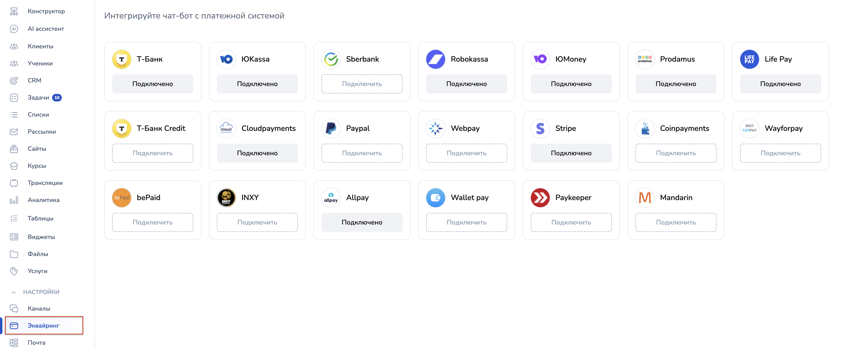Open Рассылки envelope icon

pyautogui.click(x=14, y=132)
